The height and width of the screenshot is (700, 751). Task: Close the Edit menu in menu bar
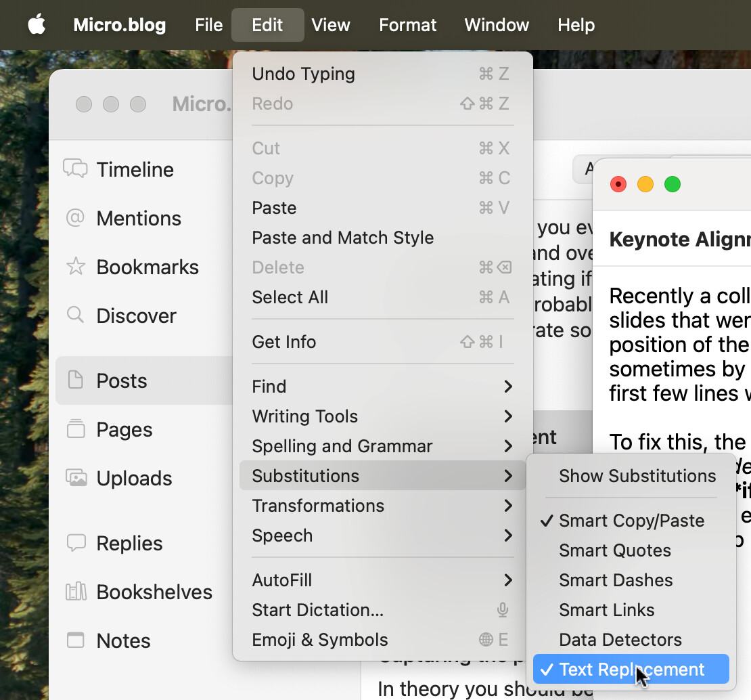coord(267,25)
